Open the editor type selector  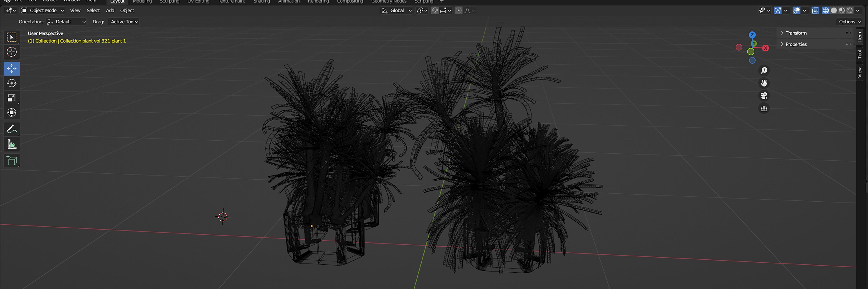pyautogui.click(x=10, y=10)
